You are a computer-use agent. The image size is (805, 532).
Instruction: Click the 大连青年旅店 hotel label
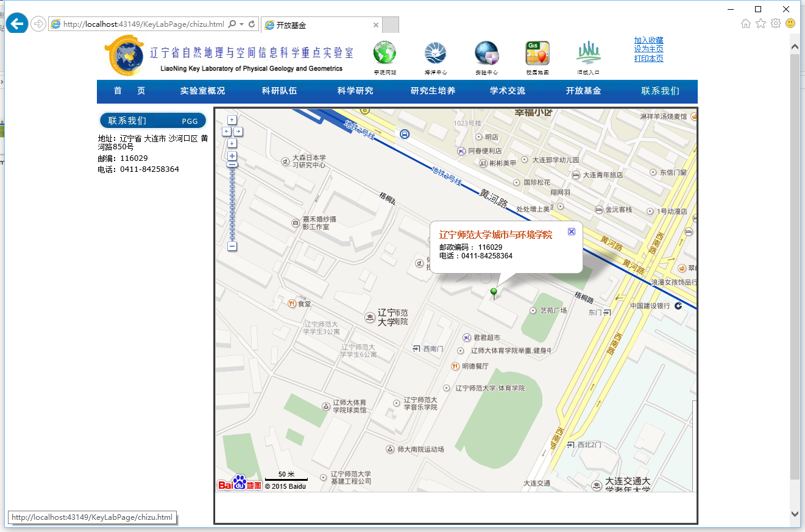(603, 175)
